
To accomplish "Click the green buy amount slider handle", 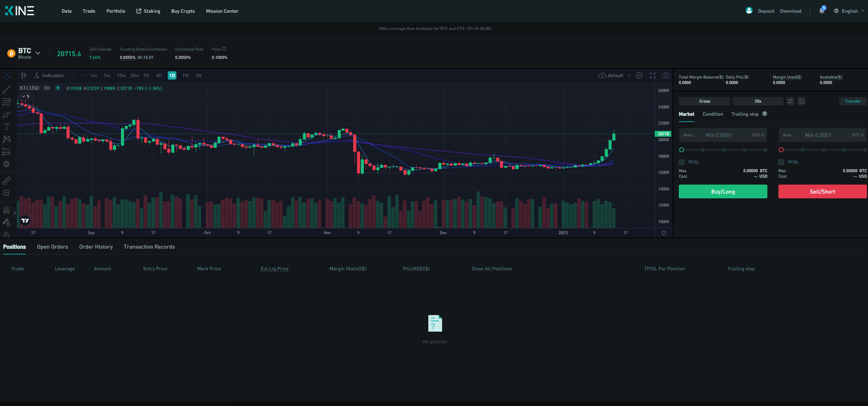I will pos(682,150).
